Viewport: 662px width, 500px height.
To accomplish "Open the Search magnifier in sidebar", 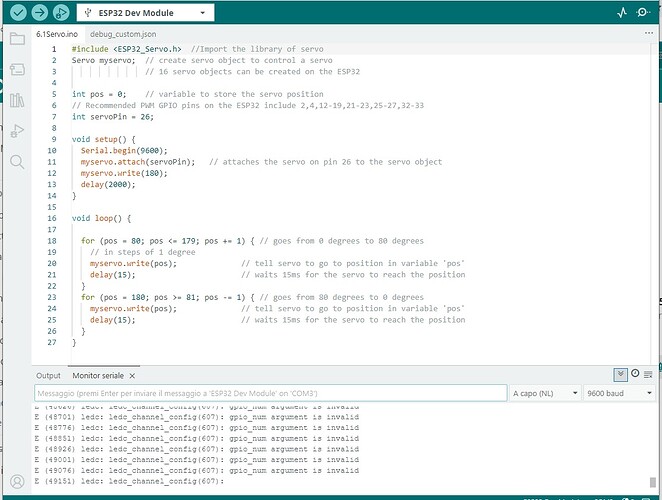I will [17, 162].
